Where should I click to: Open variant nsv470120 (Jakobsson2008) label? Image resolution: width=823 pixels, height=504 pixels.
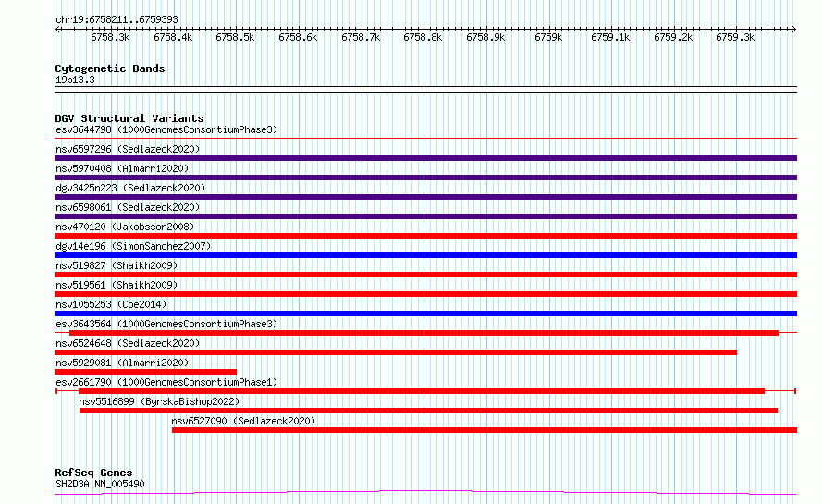[x=125, y=227]
